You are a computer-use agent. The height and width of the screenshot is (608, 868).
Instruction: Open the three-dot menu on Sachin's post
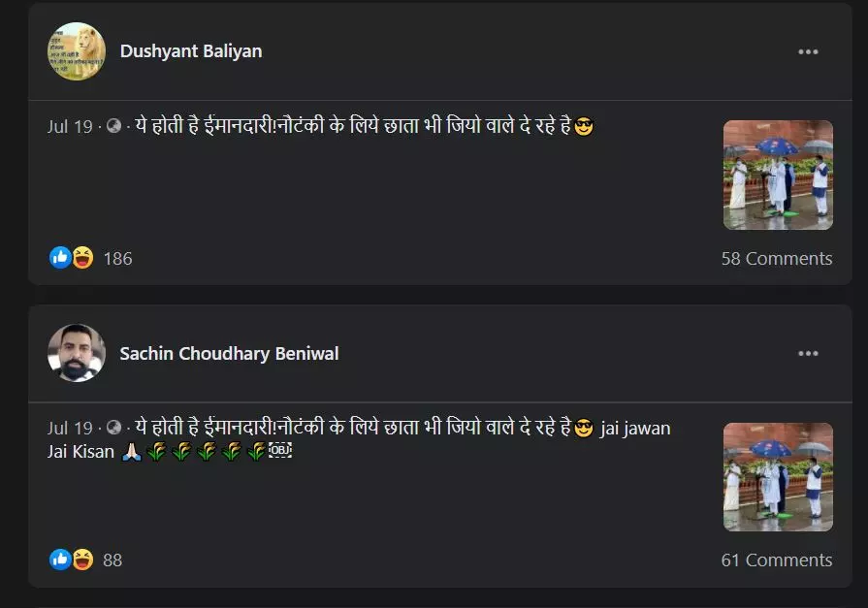tap(808, 353)
